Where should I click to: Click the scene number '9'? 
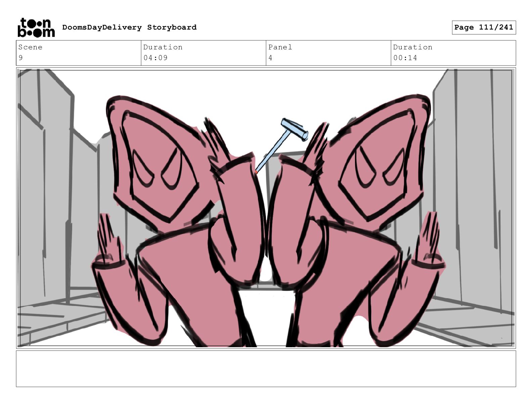[20, 58]
